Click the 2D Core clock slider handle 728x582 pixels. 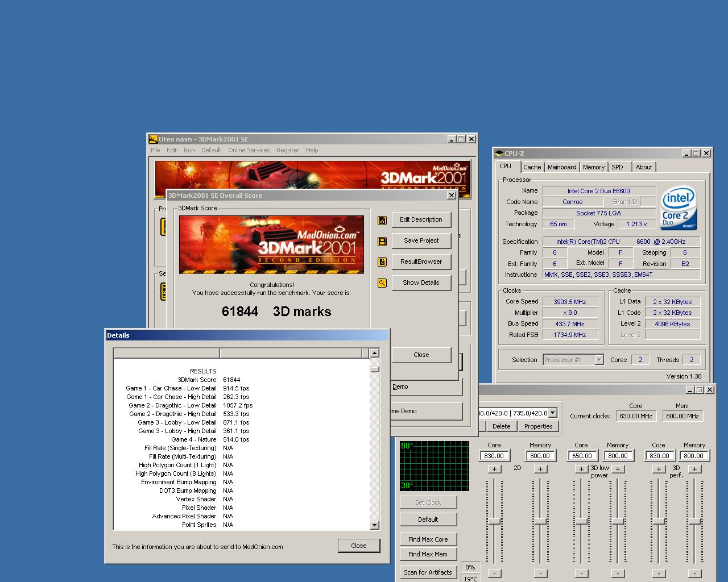tap(495, 521)
